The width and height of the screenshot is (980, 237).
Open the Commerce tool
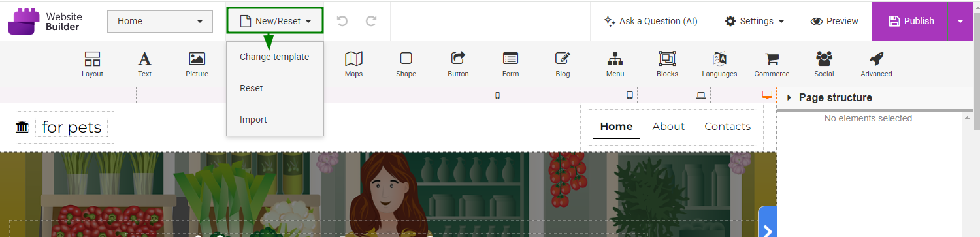click(772, 65)
